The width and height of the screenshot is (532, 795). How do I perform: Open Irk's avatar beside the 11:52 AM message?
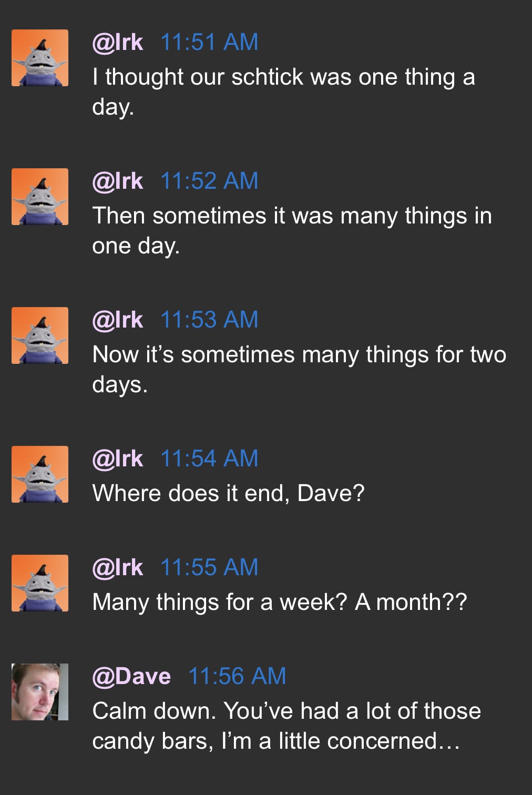tap(40, 197)
